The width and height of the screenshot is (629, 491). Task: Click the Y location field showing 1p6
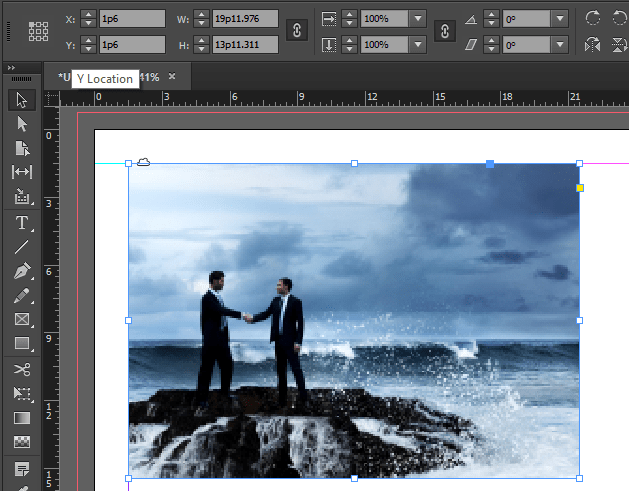pyautogui.click(x=132, y=45)
